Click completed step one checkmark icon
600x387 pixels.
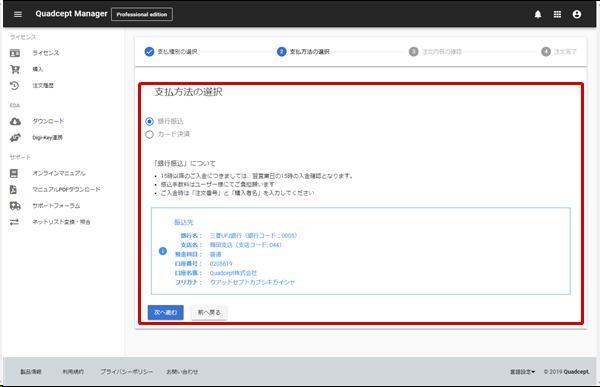coord(149,51)
